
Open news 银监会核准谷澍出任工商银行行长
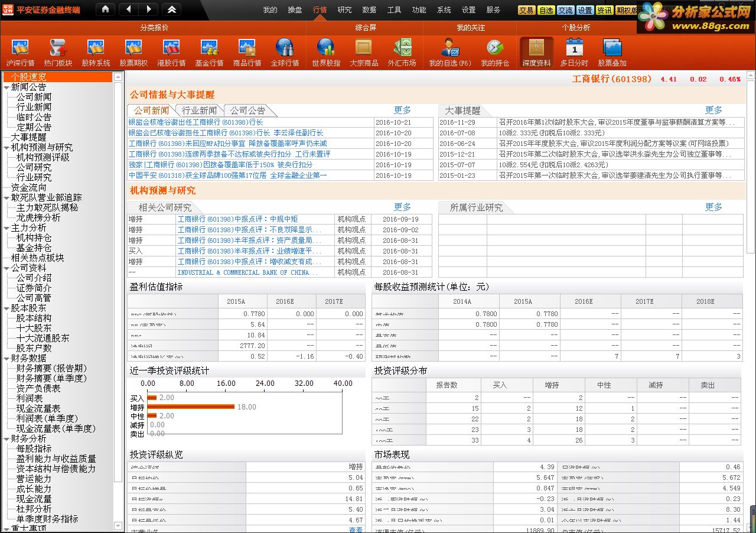tap(195, 122)
